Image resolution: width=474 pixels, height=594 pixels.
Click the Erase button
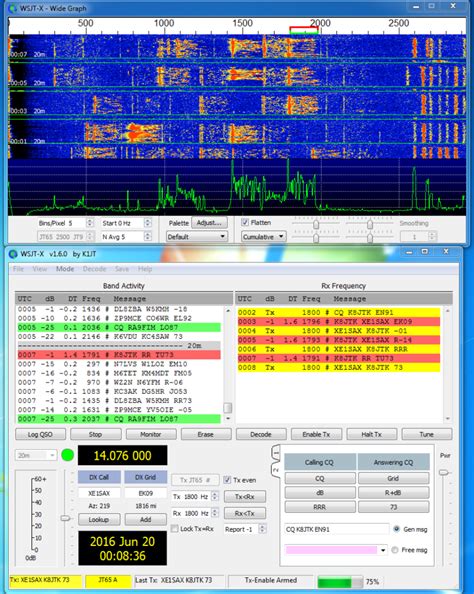click(x=206, y=435)
